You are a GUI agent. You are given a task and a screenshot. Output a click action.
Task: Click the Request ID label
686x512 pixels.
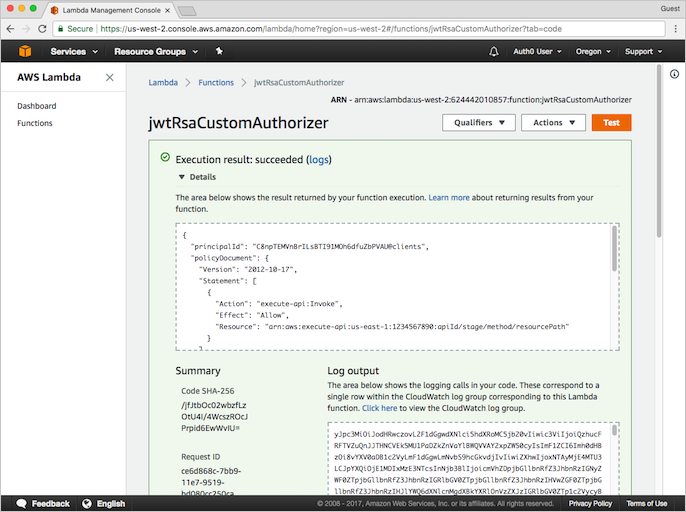201,457
